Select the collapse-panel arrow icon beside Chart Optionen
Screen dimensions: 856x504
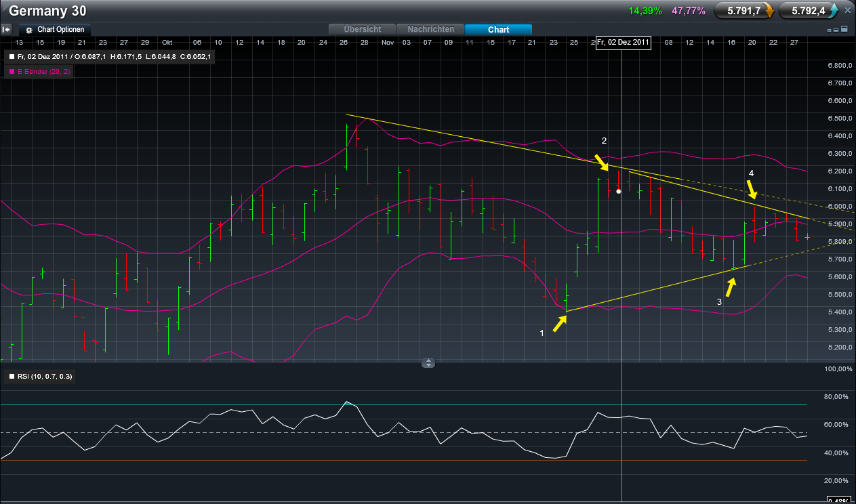[x=7, y=29]
